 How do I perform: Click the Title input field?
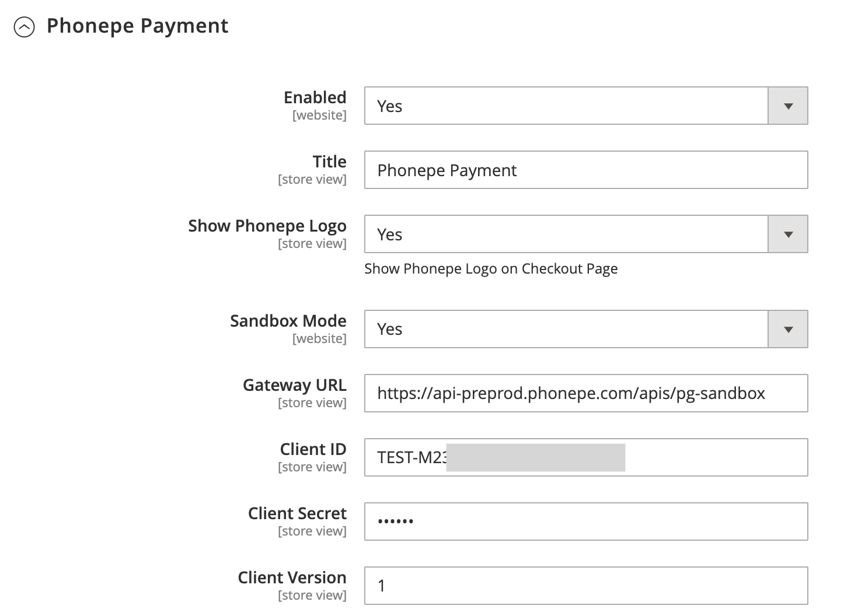tap(586, 170)
